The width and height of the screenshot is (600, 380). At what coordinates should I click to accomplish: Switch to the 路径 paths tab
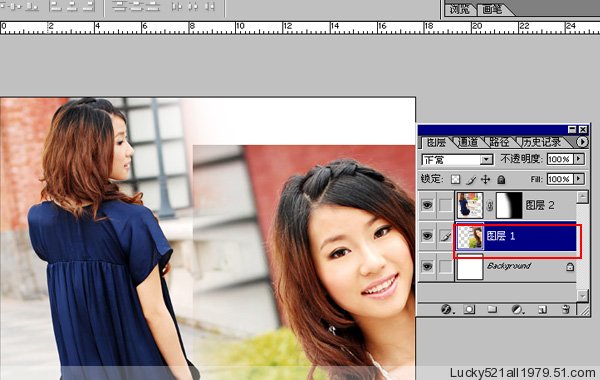coord(499,142)
